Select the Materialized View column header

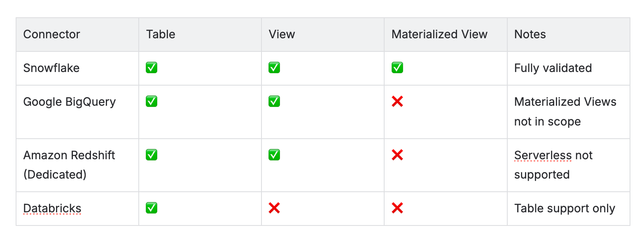pyautogui.click(x=446, y=35)
